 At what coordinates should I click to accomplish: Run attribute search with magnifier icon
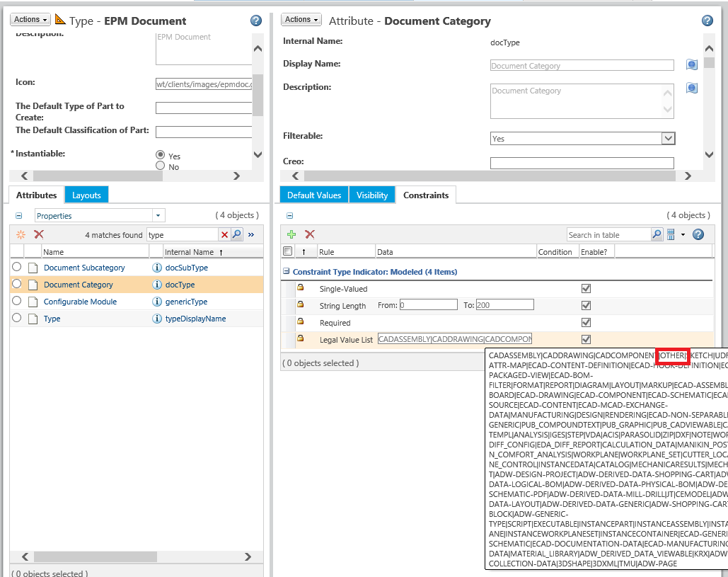click(x=237, y=234)
